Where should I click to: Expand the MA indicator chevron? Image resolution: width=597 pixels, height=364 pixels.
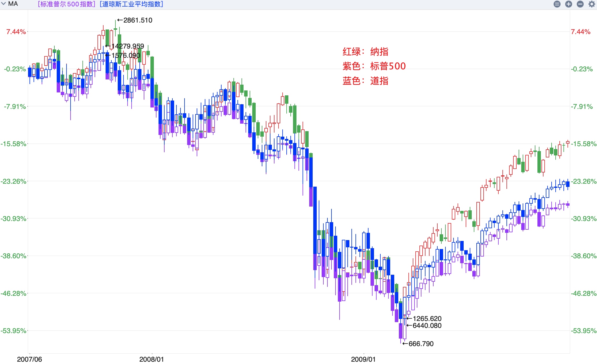click(x=4, y=4)
